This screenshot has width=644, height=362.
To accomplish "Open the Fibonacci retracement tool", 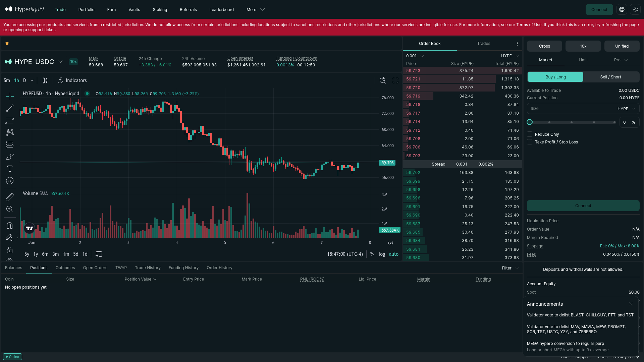I will click(10, 120).
